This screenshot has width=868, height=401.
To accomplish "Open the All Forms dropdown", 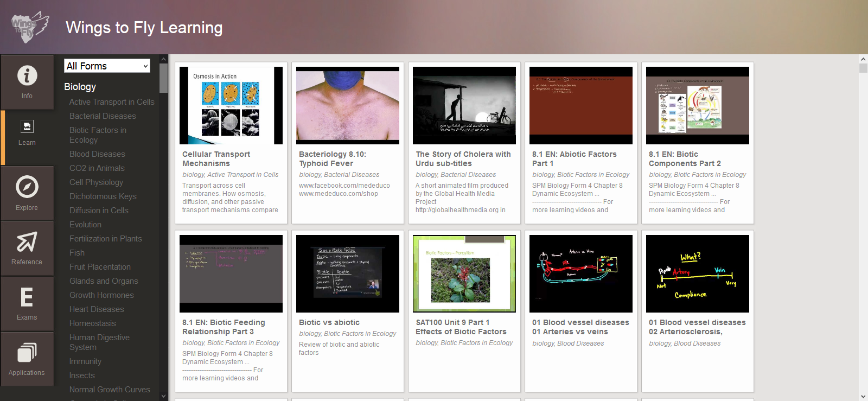I will (107, 66).
